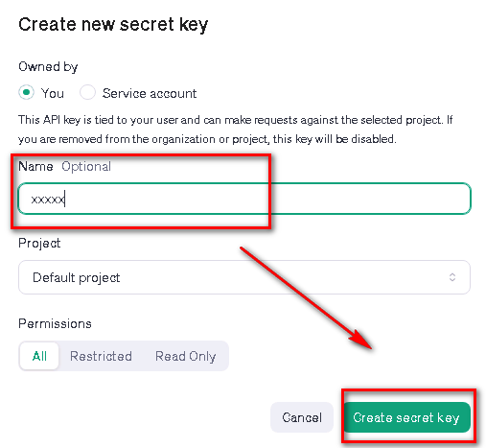The width and height of the screenshot is (486, 448).
Task: Click the green "Create secret key" button
Action: (x=406, y=417)
